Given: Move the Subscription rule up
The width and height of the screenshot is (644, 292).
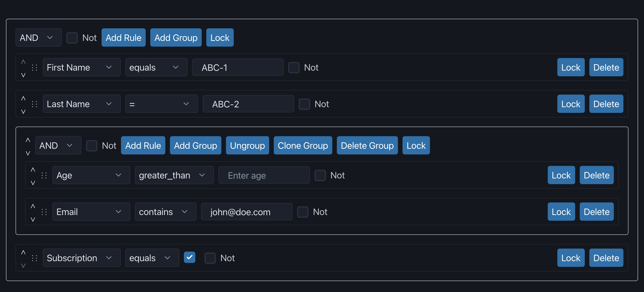Looking at the screenshot, I should pyautogui.click(x=23, y=252).
